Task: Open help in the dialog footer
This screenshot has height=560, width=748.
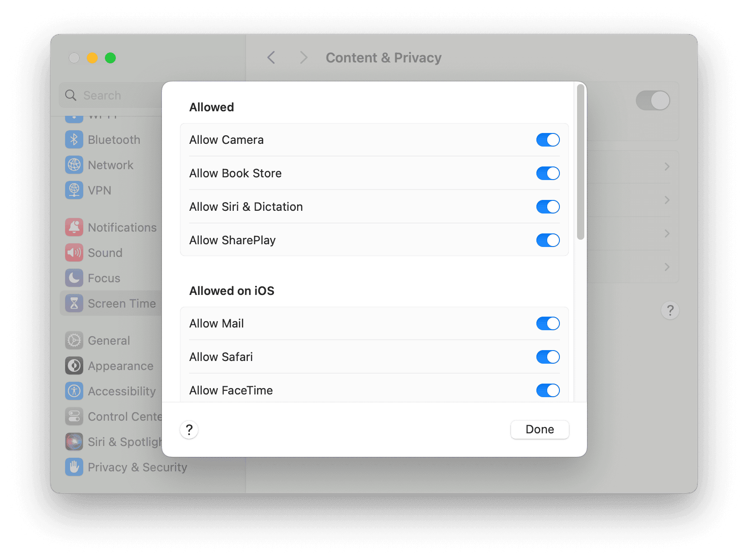Action: click(x=189, y=430)
